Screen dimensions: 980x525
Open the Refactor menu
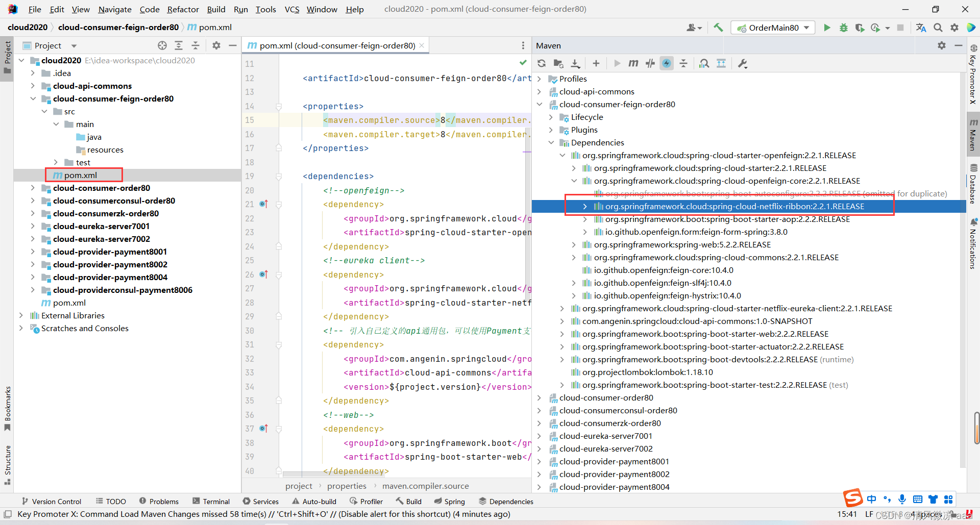[x=183, y=9]
